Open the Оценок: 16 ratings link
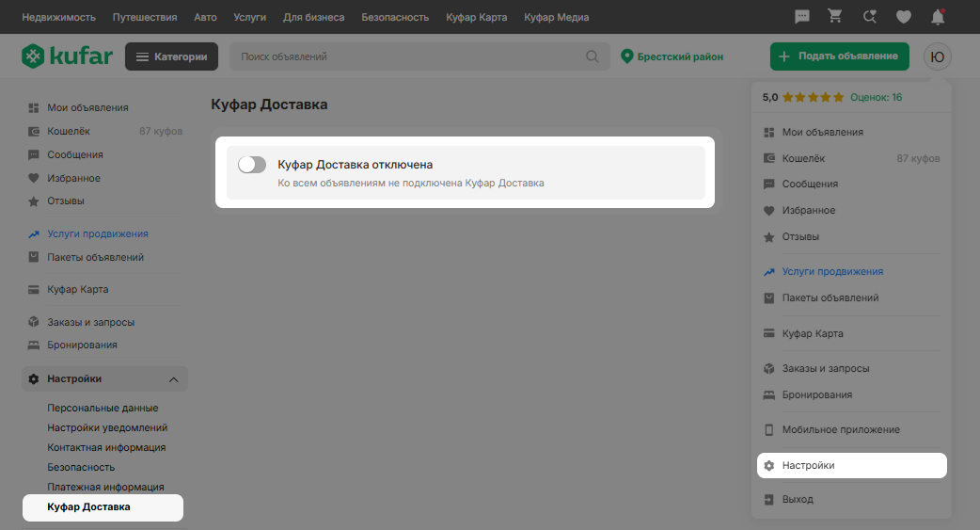The height and width of the screenshot is (530, 980). click(877, 98)
